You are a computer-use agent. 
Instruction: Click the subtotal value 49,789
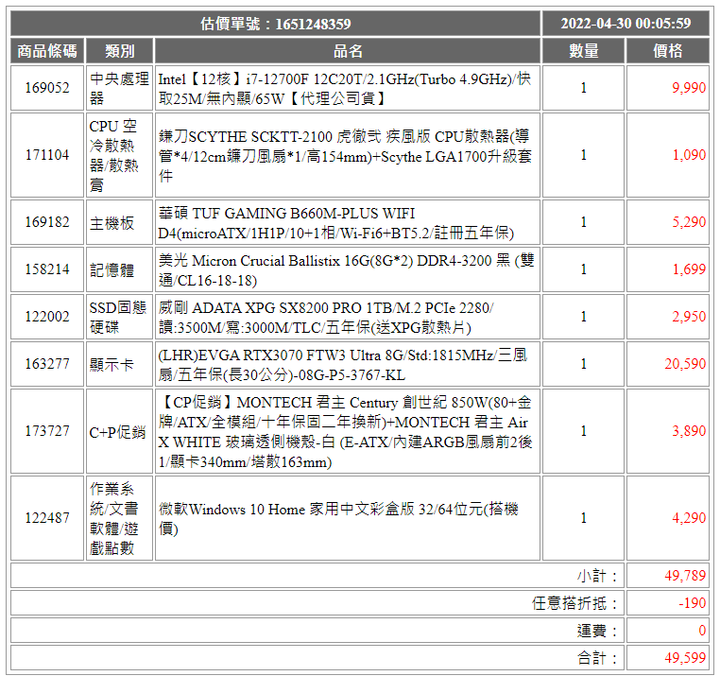tap(685, 576)
